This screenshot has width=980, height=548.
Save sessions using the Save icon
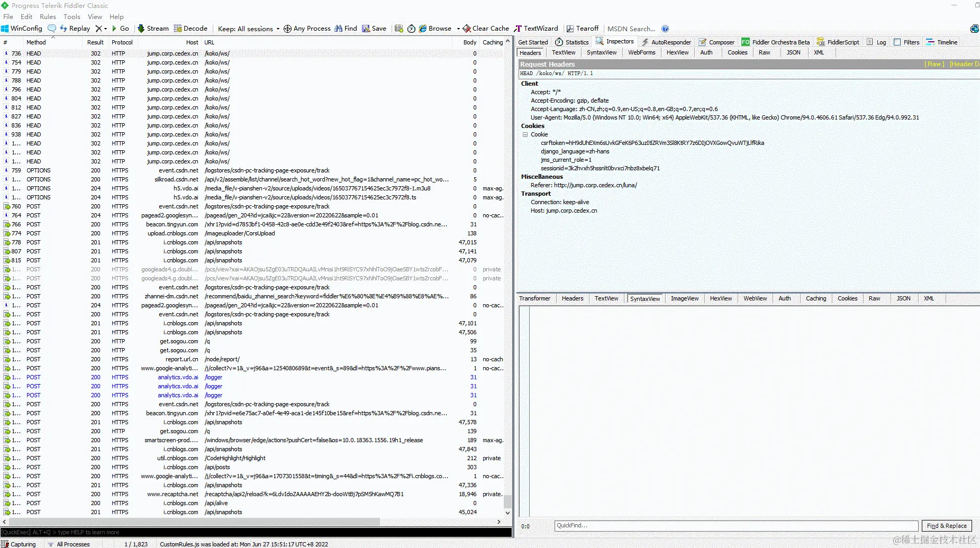coord(374,29)
